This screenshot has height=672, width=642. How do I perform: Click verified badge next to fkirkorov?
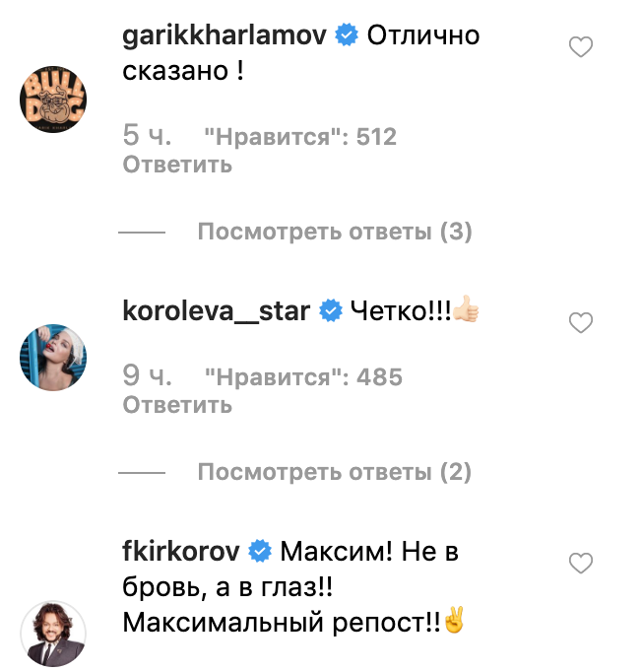tap(260, 551)
